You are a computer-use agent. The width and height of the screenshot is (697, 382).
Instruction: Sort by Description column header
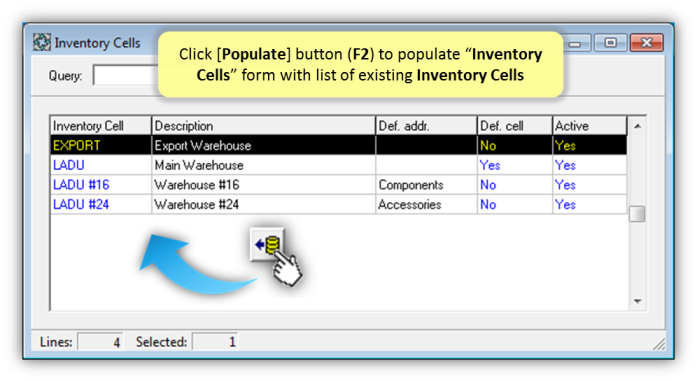264,126
